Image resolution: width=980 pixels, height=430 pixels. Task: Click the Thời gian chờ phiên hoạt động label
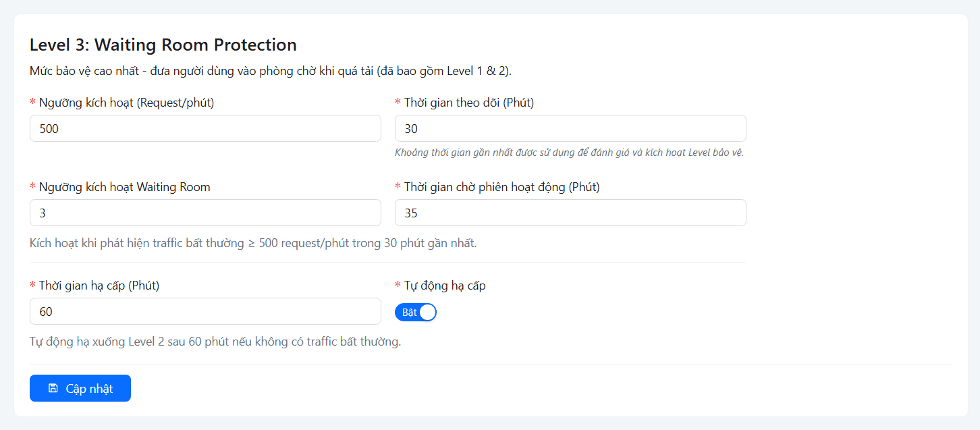(x=502, y=187)
